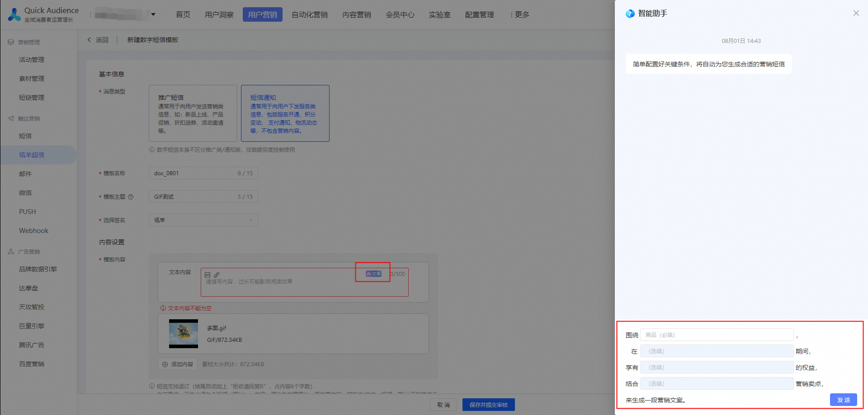The image size is (868, 415).
Task: Open 邮件 in the sidebar
Action: pyautogui.click(x=25, y=174)
